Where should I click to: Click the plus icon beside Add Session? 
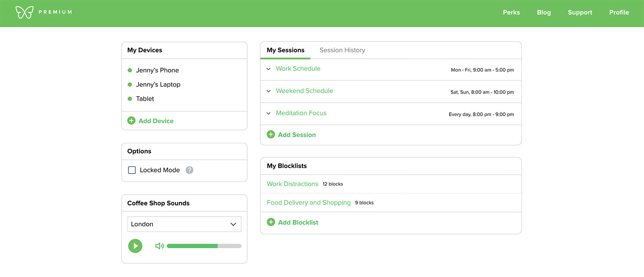pos(271,135)
